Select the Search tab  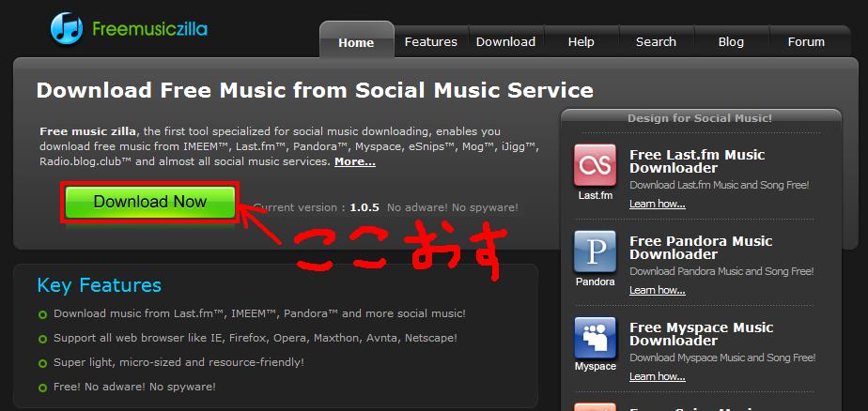pyautogui.click(x=656, y=42)
